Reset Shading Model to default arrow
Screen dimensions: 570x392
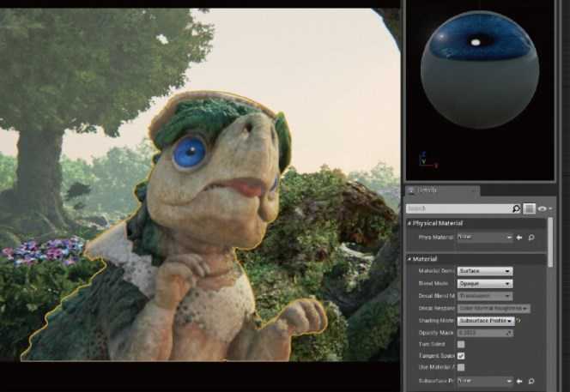[x=518, y=321]
